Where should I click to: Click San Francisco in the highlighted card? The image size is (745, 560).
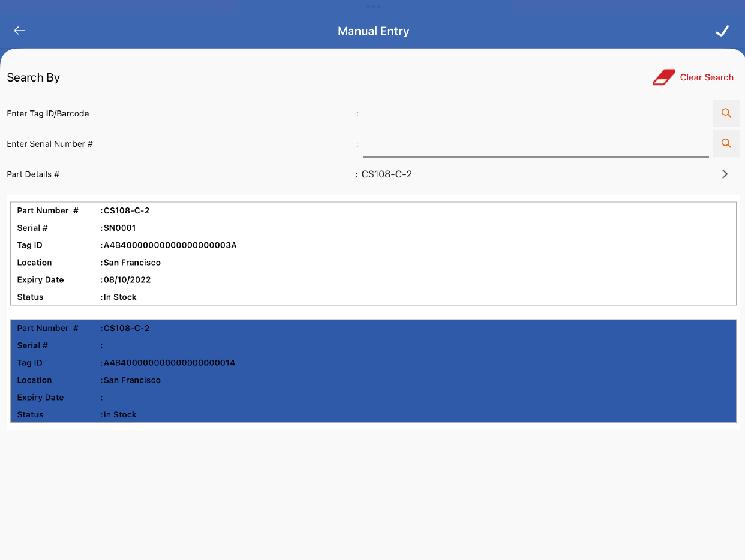tap(132, 380)
